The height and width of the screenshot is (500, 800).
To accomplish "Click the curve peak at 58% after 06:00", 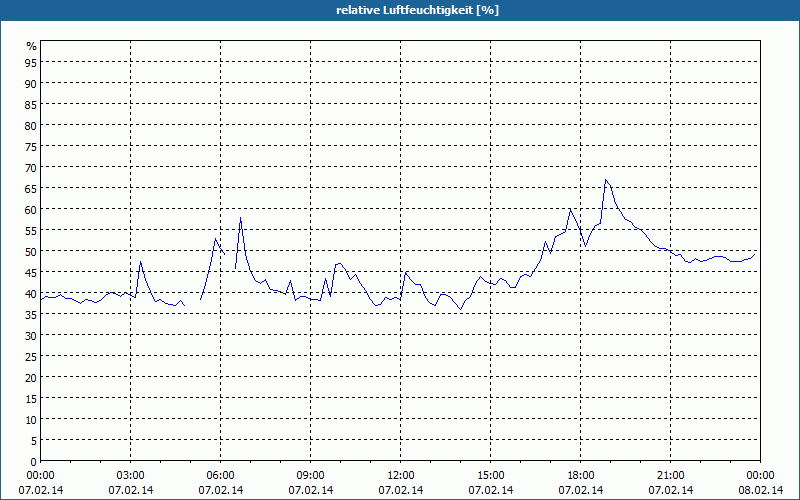I will (240, 218).
